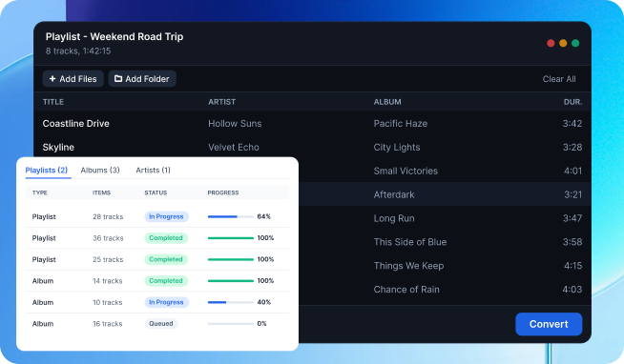Open the Playlists (2) tab

tap(47, 170)
